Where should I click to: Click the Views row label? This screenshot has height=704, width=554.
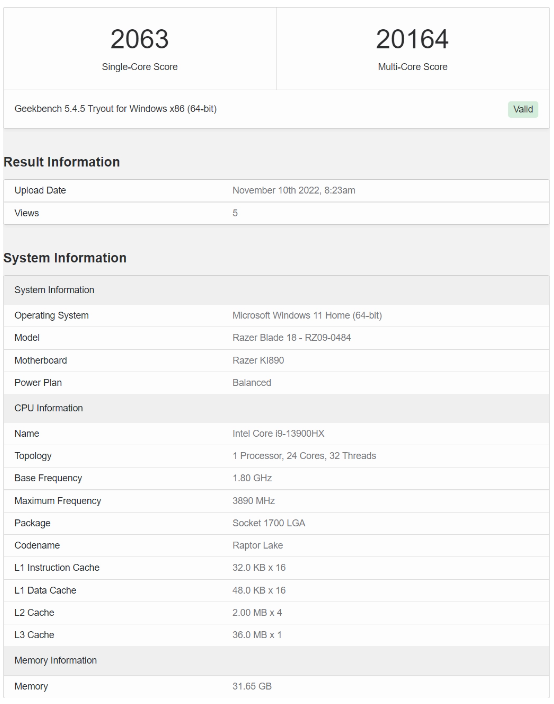[26, 213]
